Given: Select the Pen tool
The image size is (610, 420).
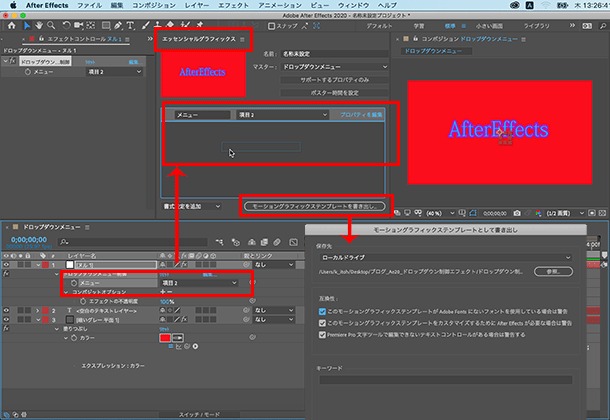Looking at the screenshot, I should click(118, 26).
